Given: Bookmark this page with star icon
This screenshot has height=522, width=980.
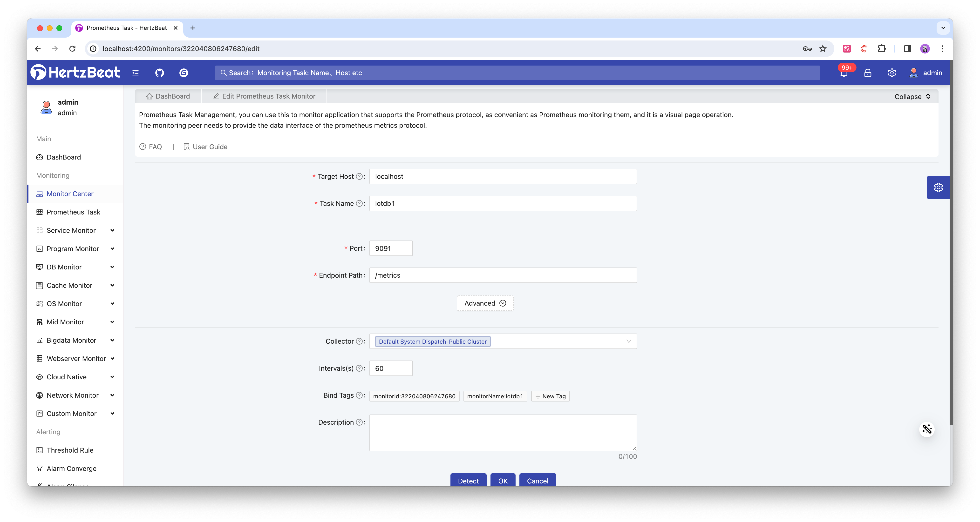Looking at the screenshot, I should (823, 49).
